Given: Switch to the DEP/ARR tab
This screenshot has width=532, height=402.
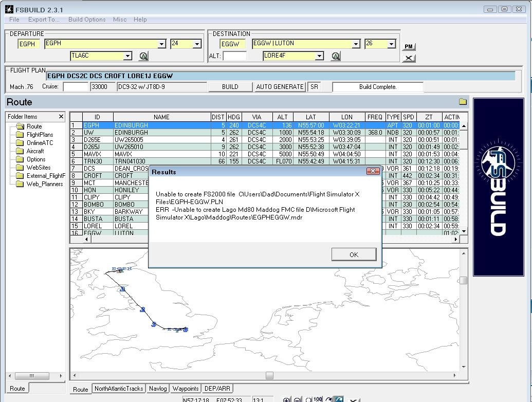Looking at the screenshot, I should 217,389.
